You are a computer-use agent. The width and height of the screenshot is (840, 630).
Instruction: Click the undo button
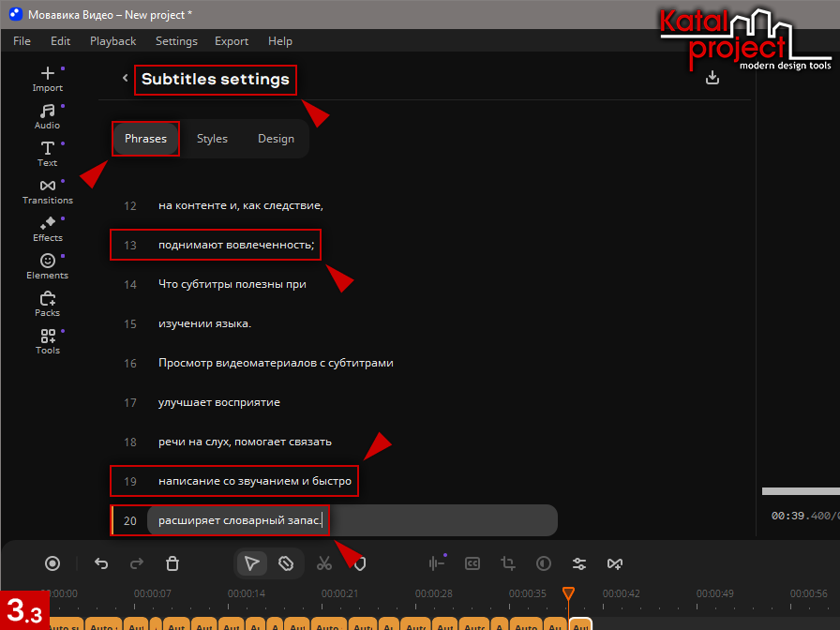[101, 563]
